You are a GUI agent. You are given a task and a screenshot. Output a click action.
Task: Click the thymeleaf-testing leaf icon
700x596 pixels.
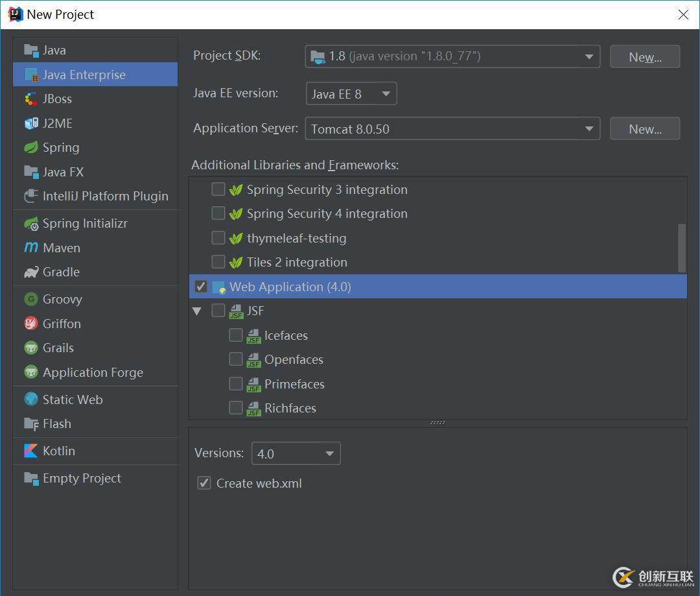point(236,239)
